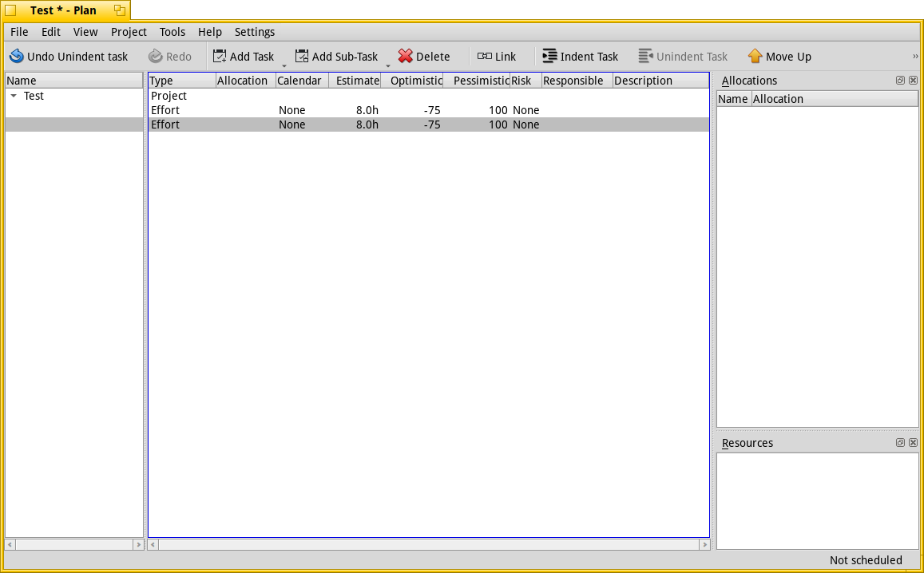Click Calendar None in the unselected task row
Image resolution: width=924 pixels, height=573 pixels.
click(x=291, y=110)
